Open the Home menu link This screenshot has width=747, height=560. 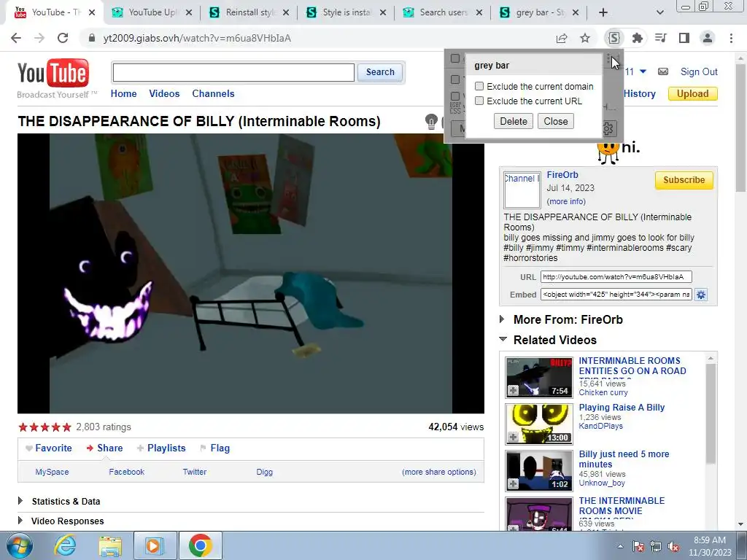click(123, 94)
